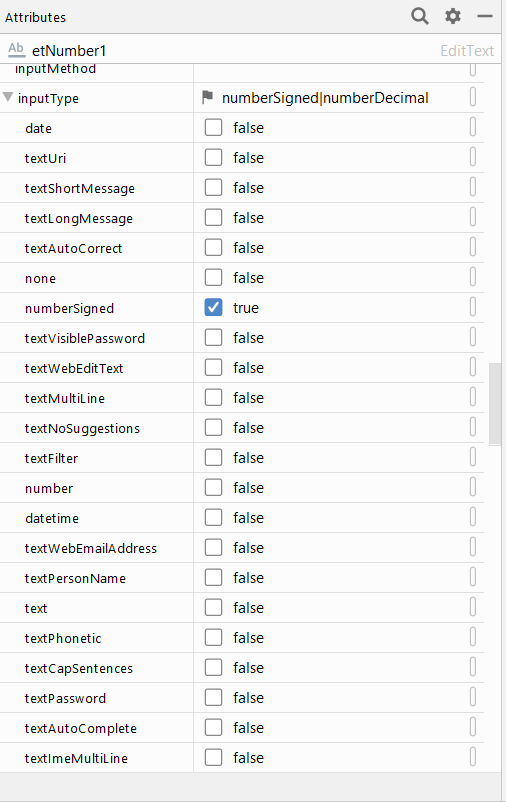This screenshot has width=506, height=802.
Task: Open the attributes search magnifier
Action: 420,16
